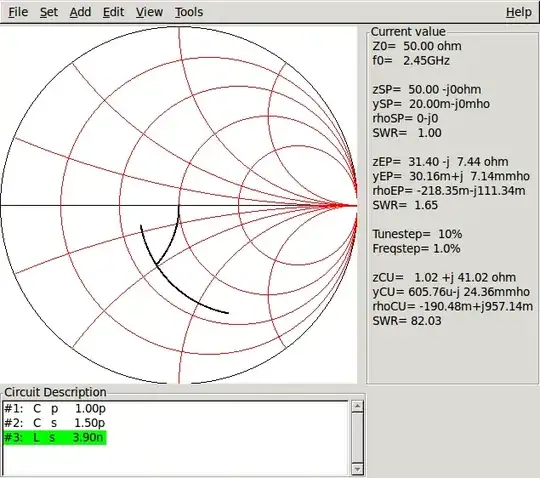Click the ySP= 20.00m-j0mho line

(431, 104)
